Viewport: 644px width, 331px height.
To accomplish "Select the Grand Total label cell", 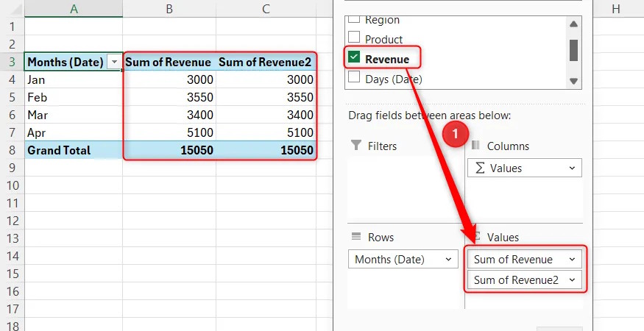I will [x=74, y=150].
